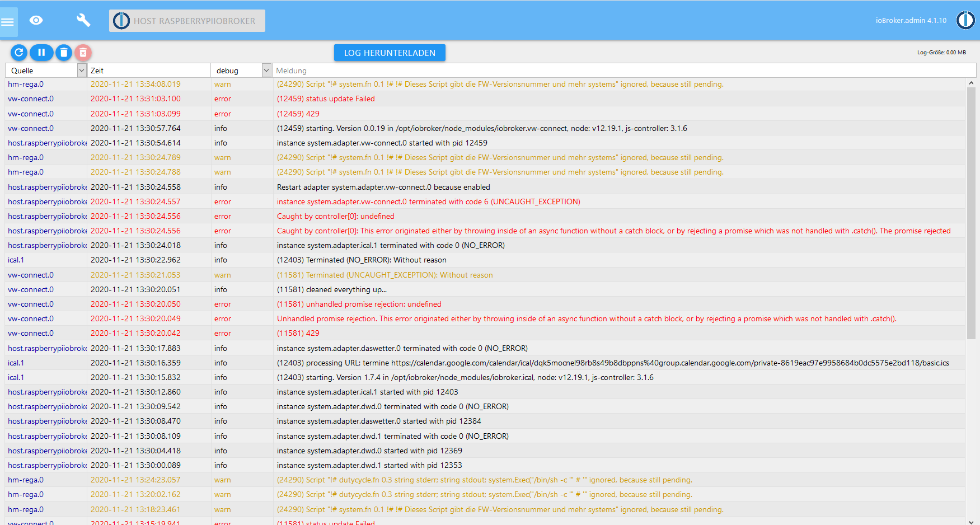Click the vertical scrollbar thumb

(x=971, y=213)
